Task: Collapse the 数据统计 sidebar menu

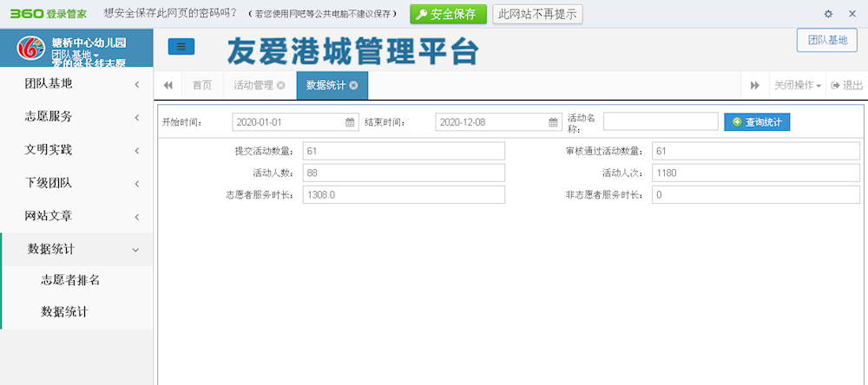Action: (x=76, y=249)
